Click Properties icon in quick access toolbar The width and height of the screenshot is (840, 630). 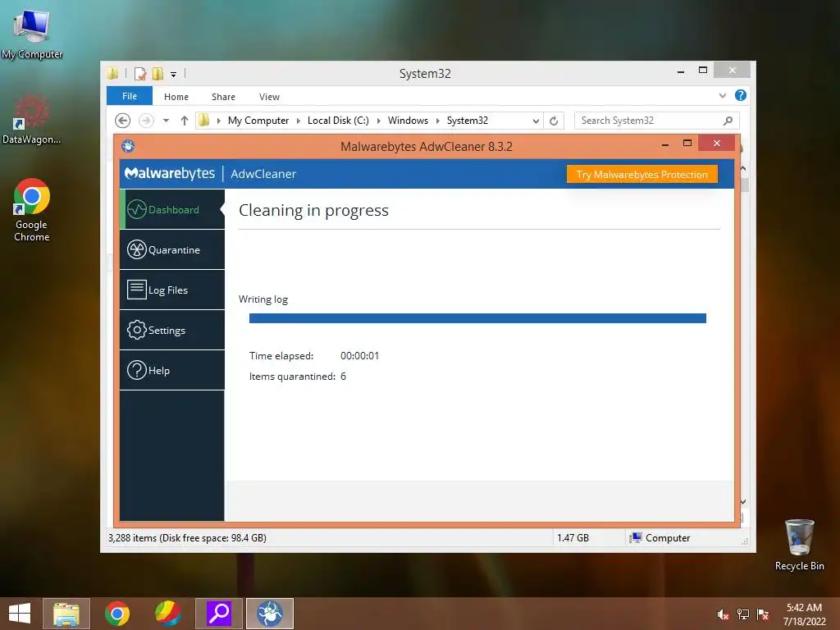coord(139,73)
